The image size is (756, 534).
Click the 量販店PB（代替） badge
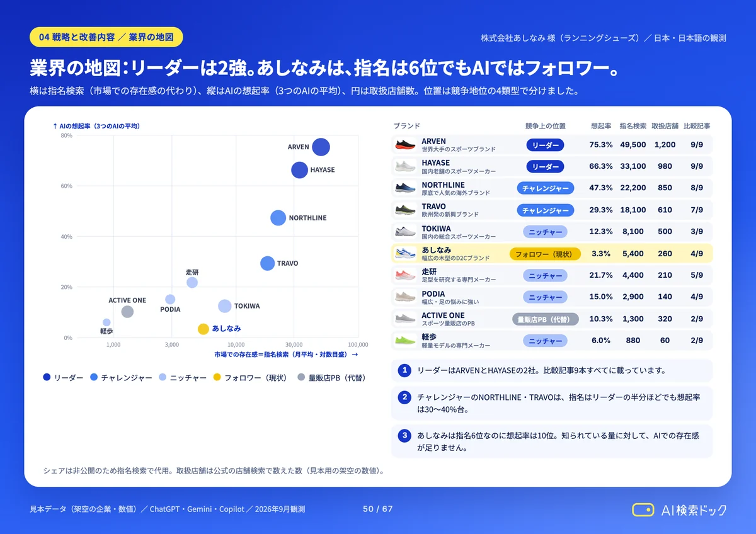click(x=545, y=319)
